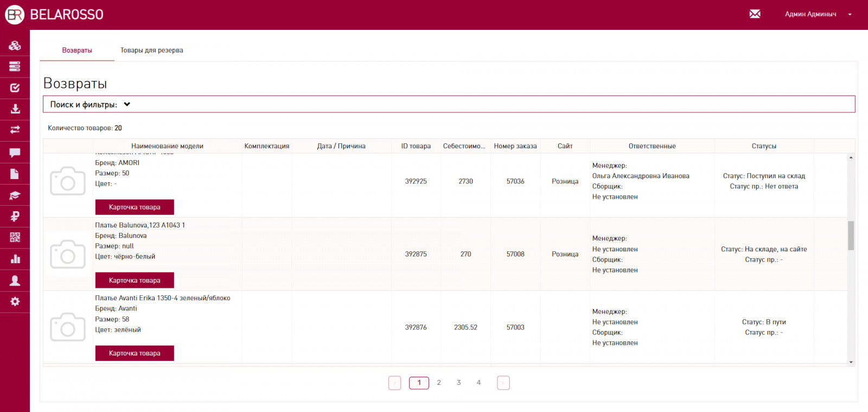Click the Ответственные column header
868x412 pixels.
click(652, 146)
